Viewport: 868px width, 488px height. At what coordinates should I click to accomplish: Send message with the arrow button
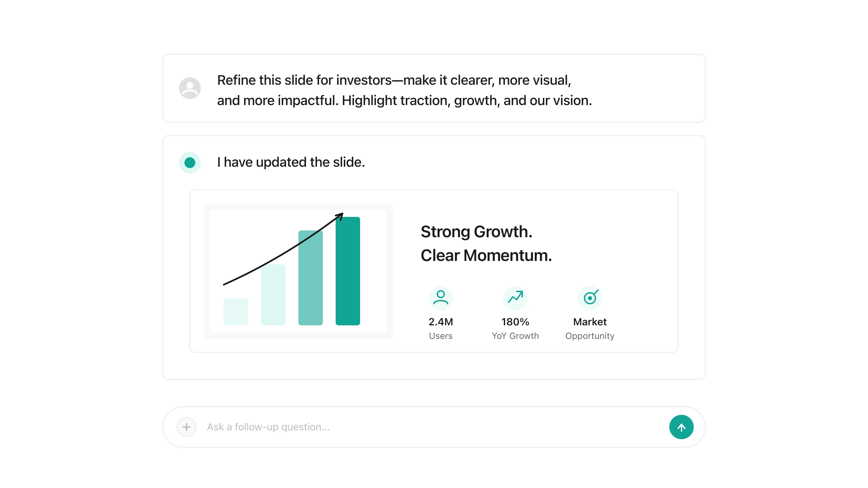pos(681,427)
